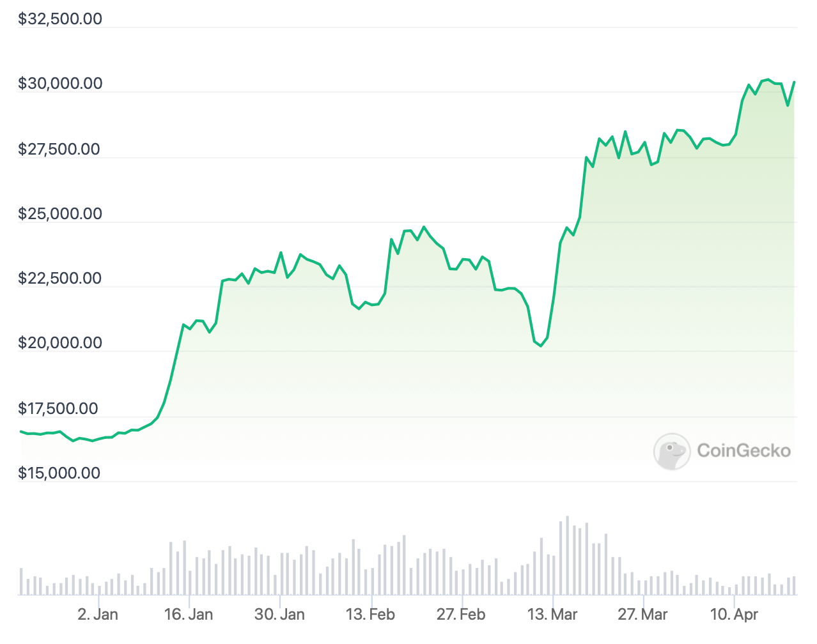
Task: Select the 16. Jan date label
Action: 189,615
